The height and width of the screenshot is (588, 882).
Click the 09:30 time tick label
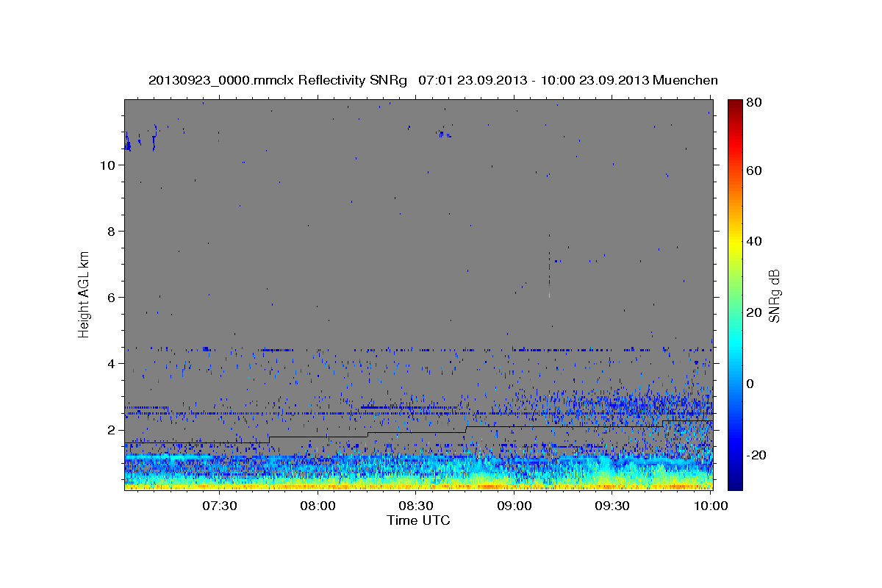click(x=612, y=506)
